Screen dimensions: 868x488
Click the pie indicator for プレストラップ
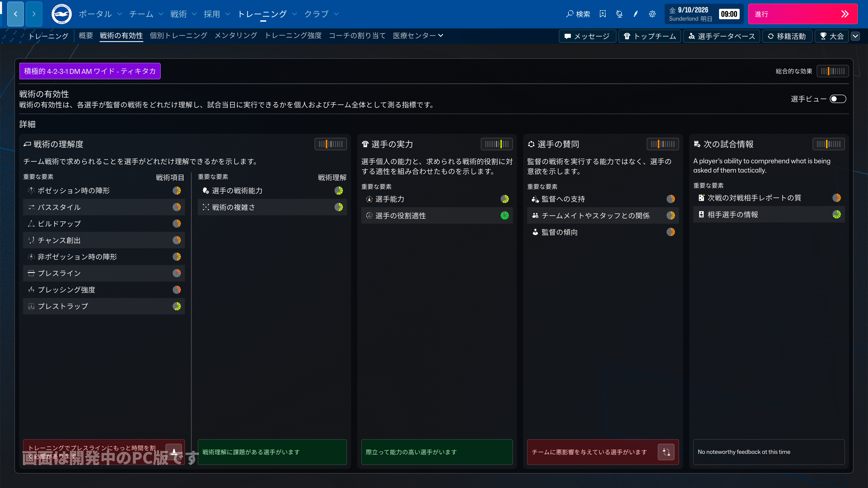[177, 306]
